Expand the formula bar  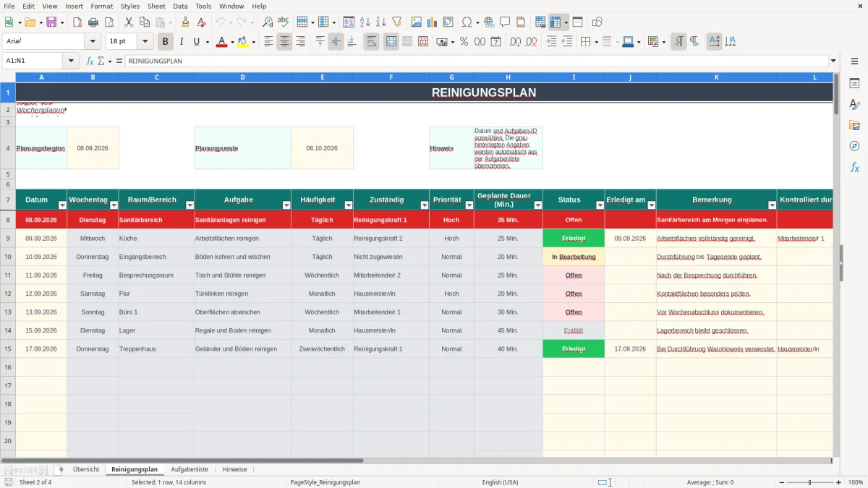point(833,61)
